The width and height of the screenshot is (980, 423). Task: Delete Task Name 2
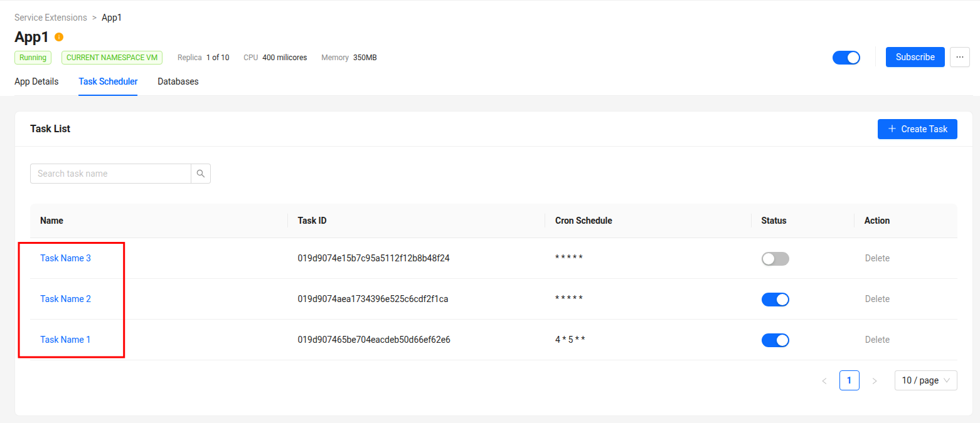(877, 299)
